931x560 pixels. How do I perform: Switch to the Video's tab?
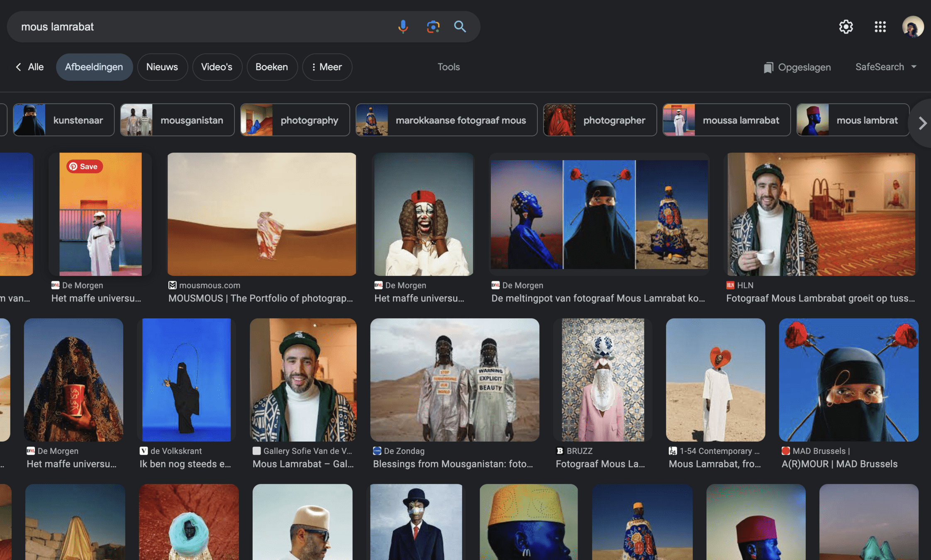[217, 67]
